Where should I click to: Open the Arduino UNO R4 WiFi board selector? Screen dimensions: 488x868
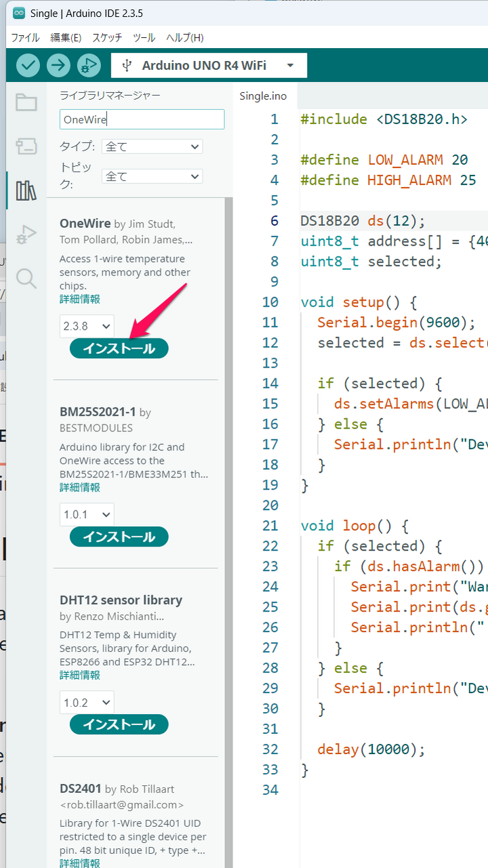(x=209, y=65)
